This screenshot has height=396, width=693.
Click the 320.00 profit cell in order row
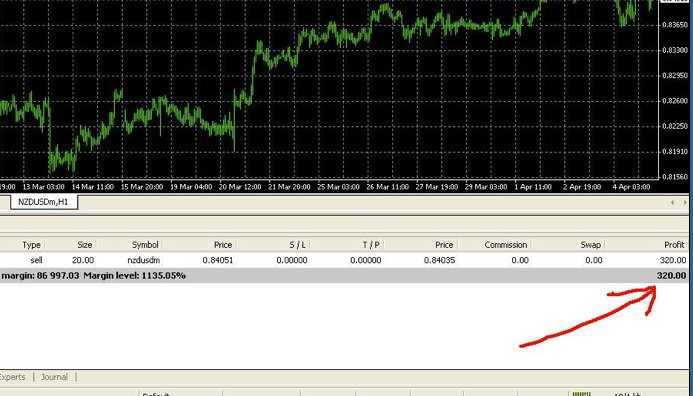673,260
